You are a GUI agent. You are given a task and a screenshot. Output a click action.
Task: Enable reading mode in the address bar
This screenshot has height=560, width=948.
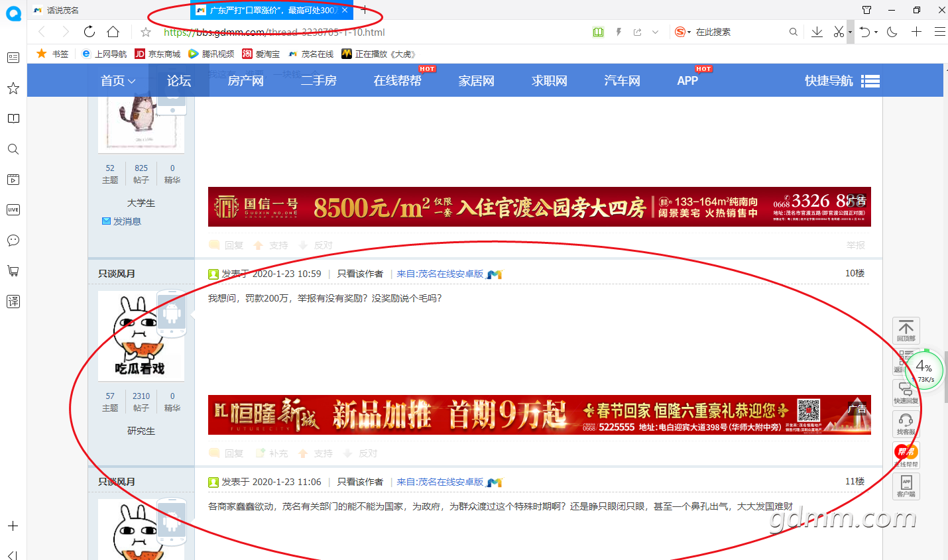(598, 32)
